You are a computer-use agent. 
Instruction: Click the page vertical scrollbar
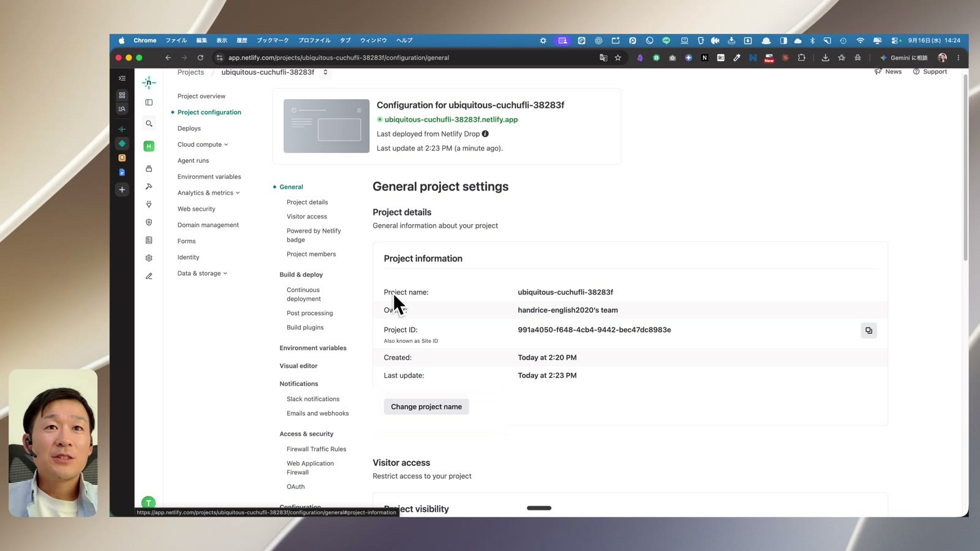(965, 168)
